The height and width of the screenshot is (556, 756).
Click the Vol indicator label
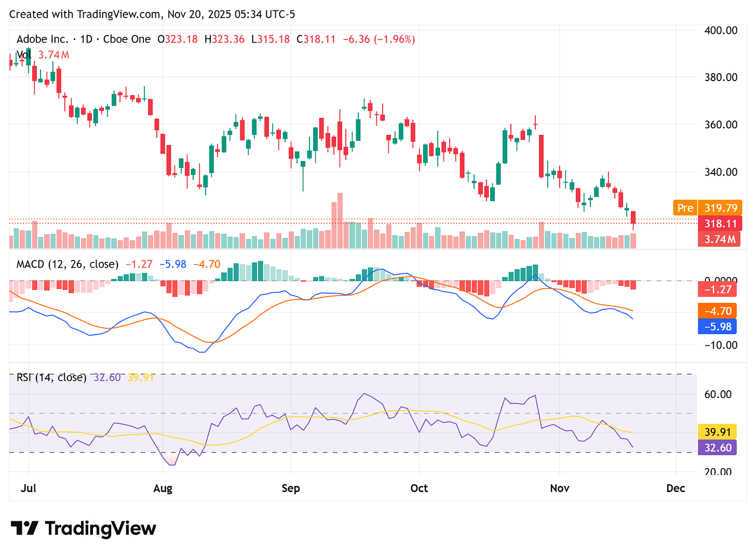tap(23, 54)
